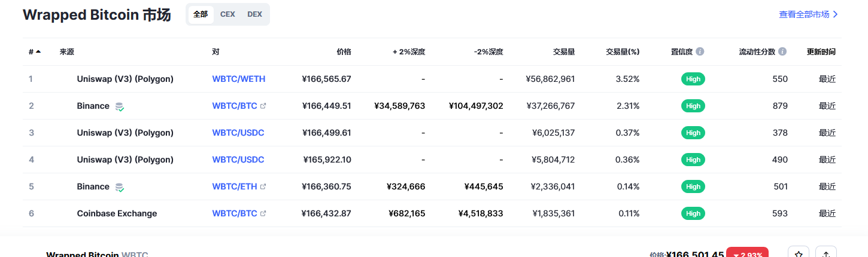868x257 pixels.
Task: Sort by the 交易量(%) column header
Action: [x=623, y=52]
